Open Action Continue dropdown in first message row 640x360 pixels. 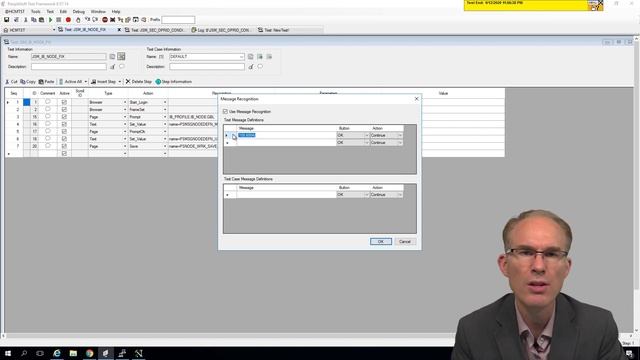click(400, 135)
